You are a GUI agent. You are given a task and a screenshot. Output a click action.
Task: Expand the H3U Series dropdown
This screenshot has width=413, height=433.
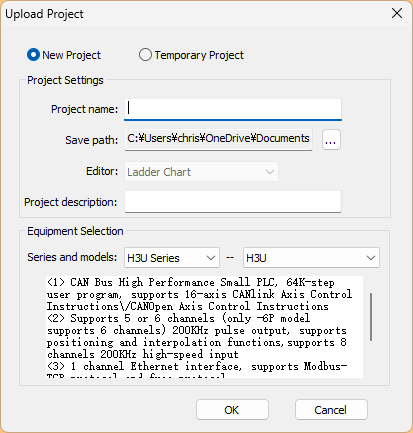(x=172, y=258)
